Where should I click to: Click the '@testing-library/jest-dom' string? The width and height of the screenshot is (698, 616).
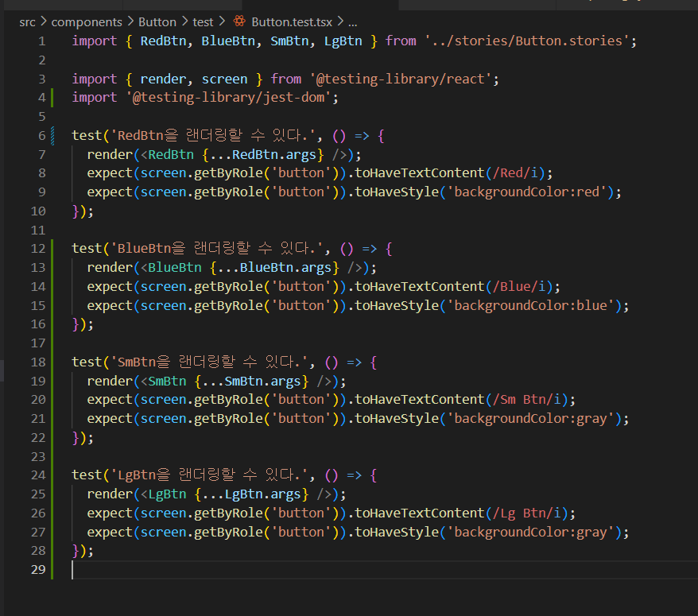232,98
